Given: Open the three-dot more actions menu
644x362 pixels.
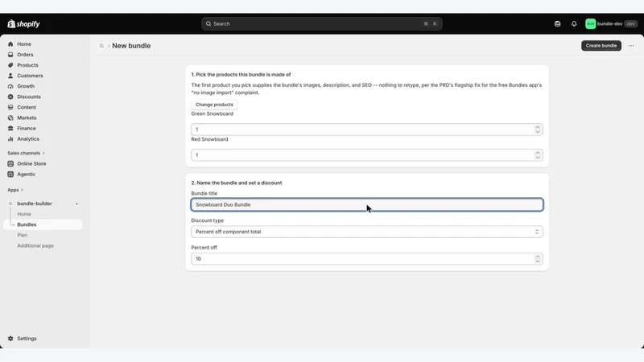Looking at the screenshot, I should tap(631, 46).
